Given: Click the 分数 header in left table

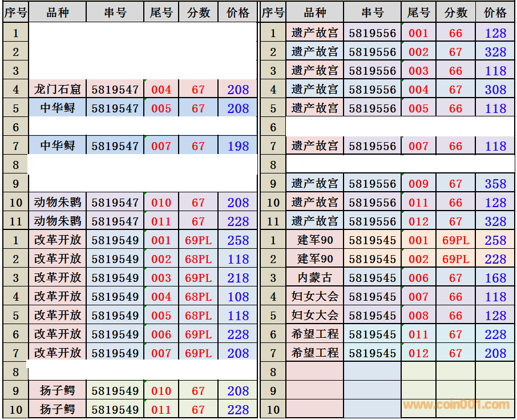Looking at the screenshot, I should tap(198, 13).
